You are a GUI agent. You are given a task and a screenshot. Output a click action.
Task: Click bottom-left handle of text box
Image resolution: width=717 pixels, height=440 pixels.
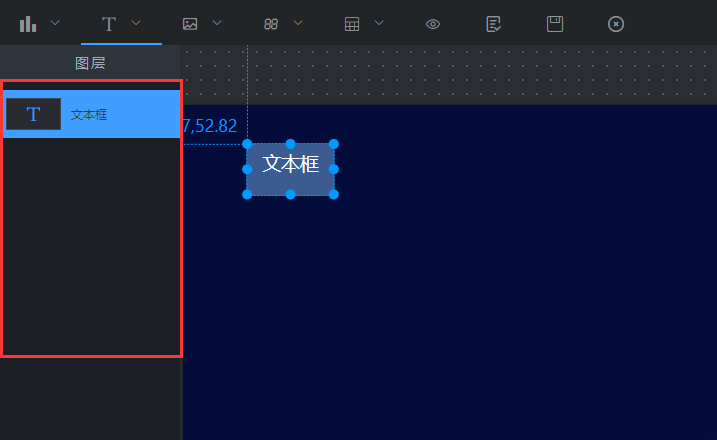point(247,194)
